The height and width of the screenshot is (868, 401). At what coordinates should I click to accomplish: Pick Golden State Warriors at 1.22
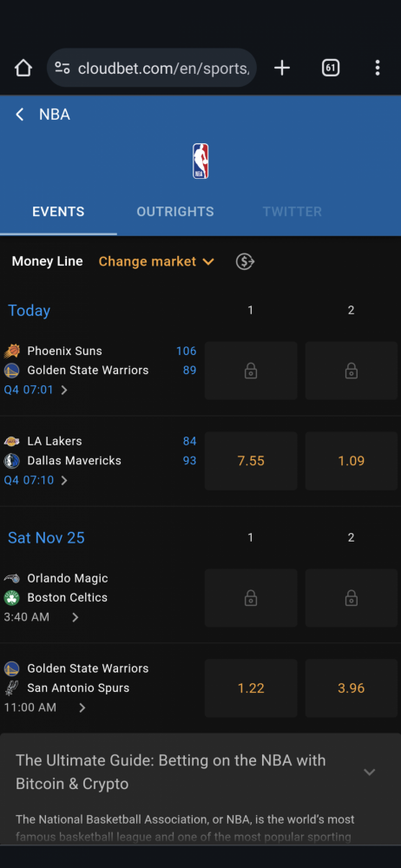coord(251,688)
